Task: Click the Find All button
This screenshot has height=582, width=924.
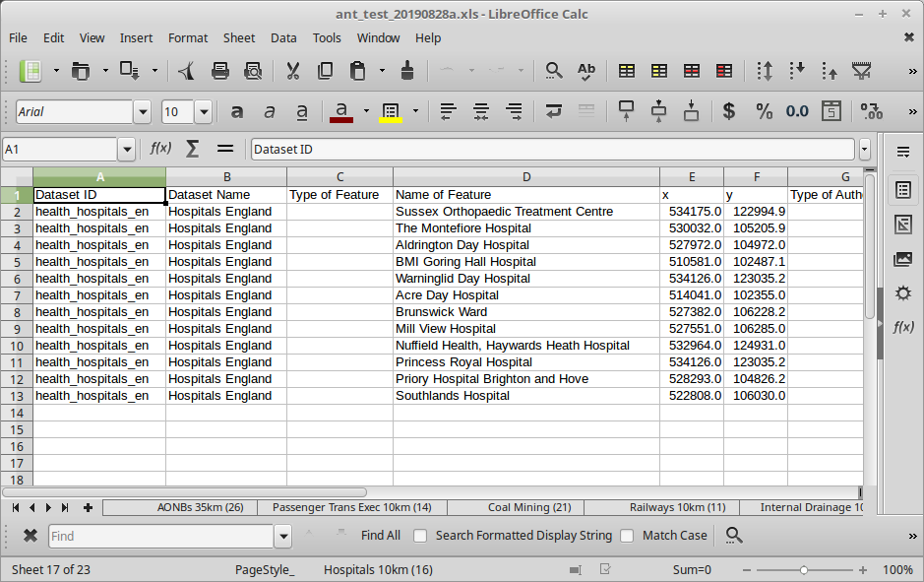Action: click(381, 536)
